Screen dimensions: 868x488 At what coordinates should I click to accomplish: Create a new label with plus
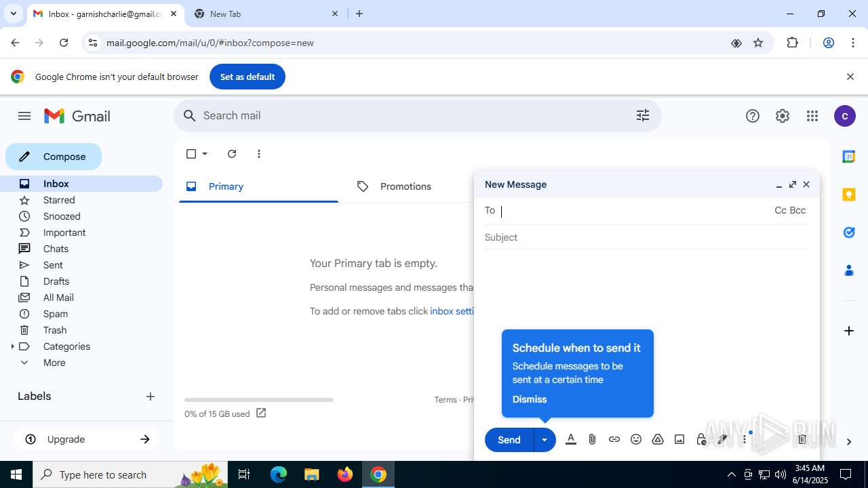[151, 396]
